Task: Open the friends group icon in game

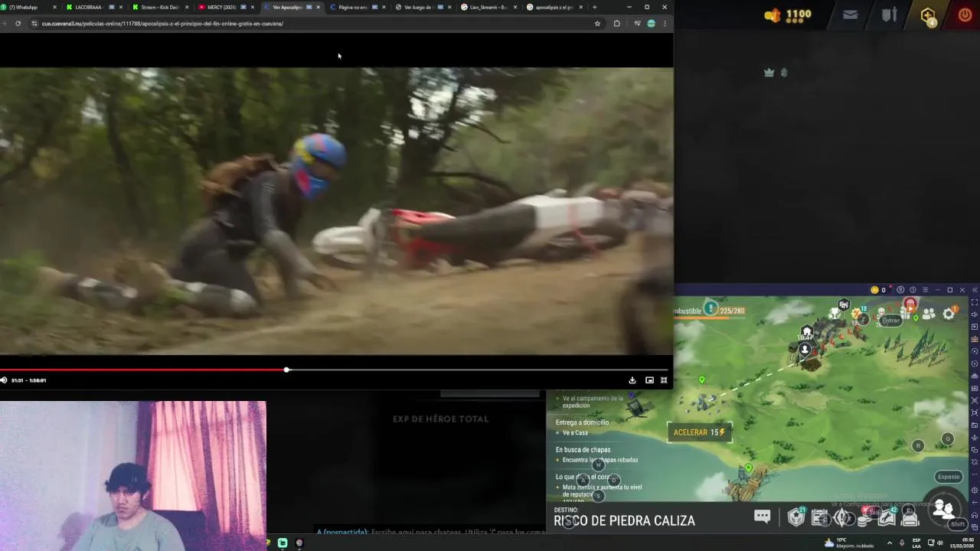Action: pyautogui.click(x=929, y=314)
